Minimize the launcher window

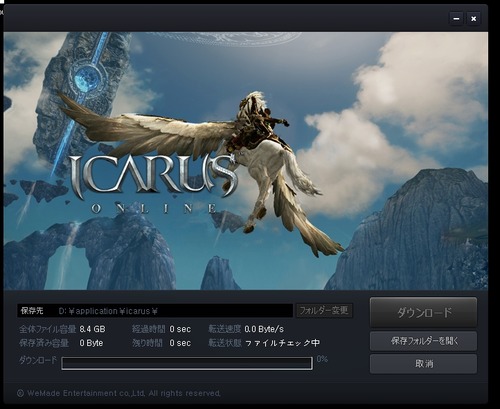(x=456, y=19)
